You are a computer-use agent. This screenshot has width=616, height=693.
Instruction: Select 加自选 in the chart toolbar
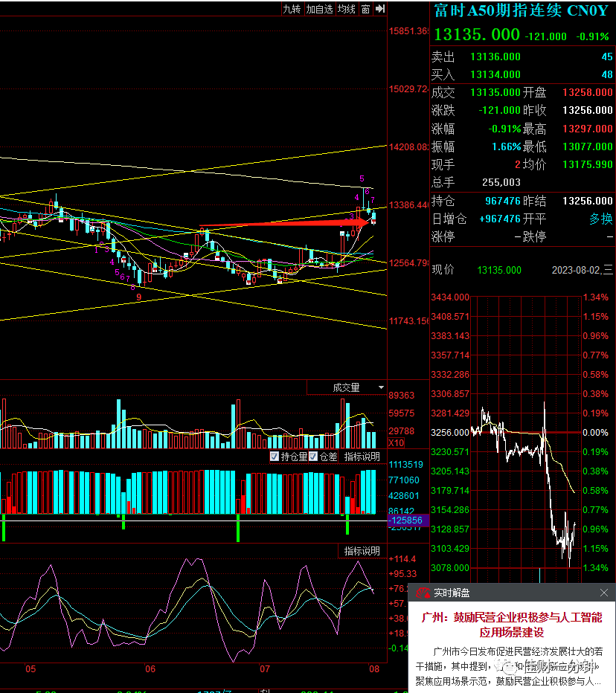(319, 9)
